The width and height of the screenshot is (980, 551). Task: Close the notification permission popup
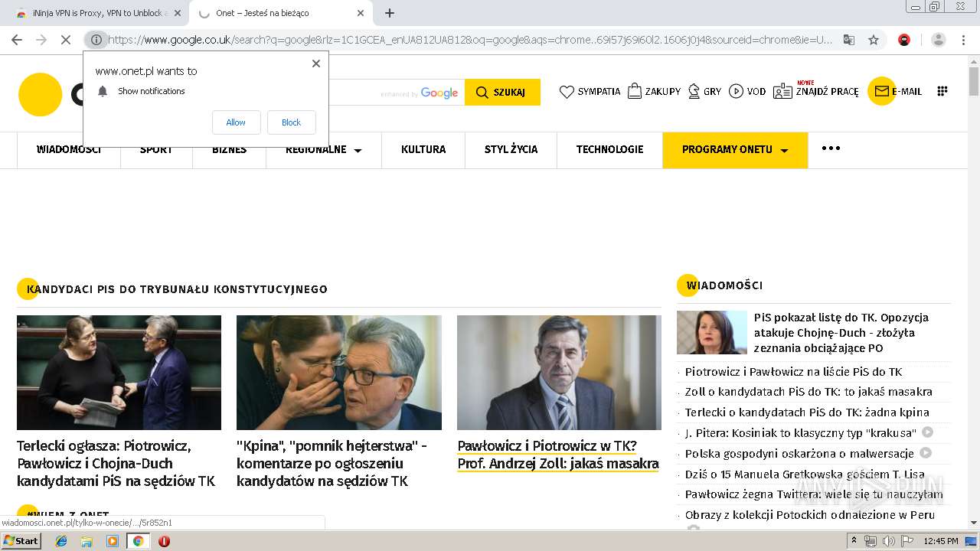pos(315,64)
